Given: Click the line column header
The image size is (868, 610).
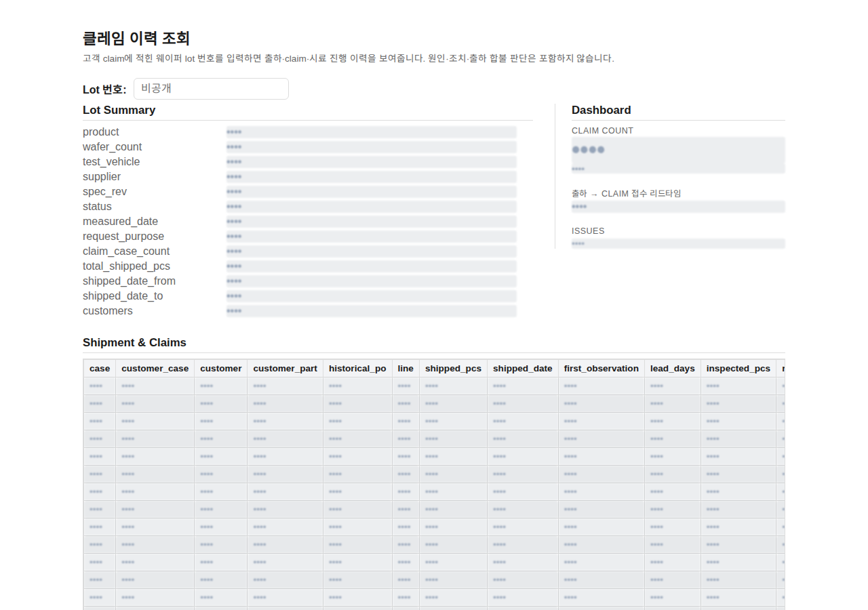Looking at the screenshot, I should click(x=406, y=369).
